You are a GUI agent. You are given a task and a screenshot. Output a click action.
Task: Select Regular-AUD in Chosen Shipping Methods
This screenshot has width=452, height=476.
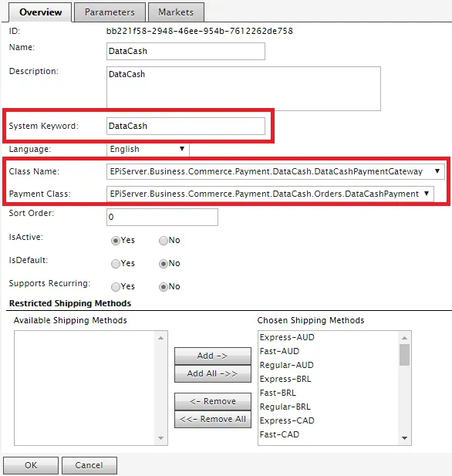click(329, 365)
